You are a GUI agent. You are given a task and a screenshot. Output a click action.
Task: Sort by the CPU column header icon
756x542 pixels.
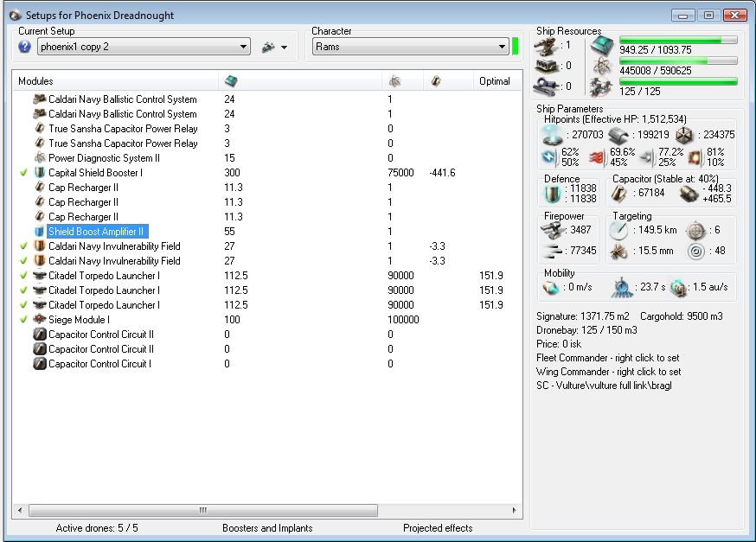tap(231, 81)
